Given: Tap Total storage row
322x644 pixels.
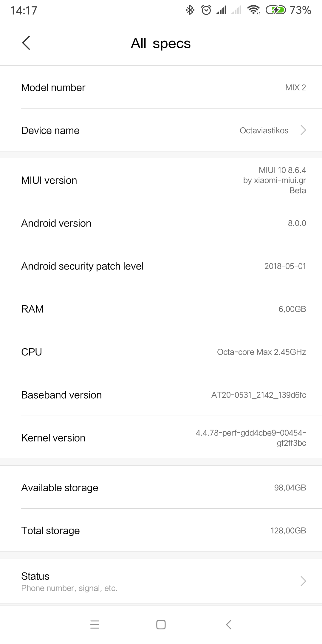Looking at the screenshot, I should [161, 530].
